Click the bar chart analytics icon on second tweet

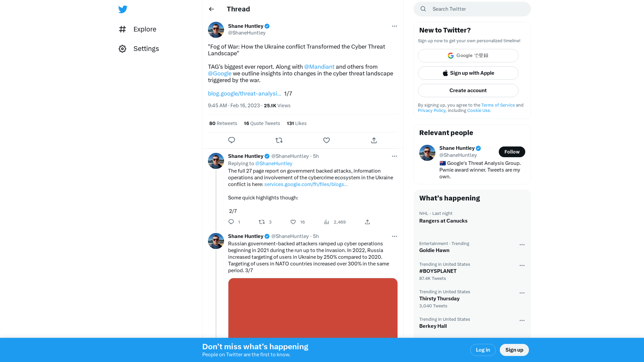click(x=326, y=222)
